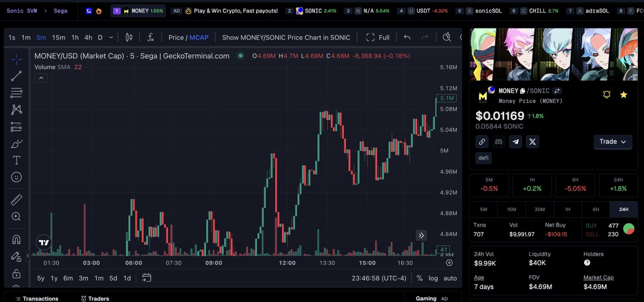Toggle lock all drawings
Viewport: 644px width, 302px height.
click(17, 274)
